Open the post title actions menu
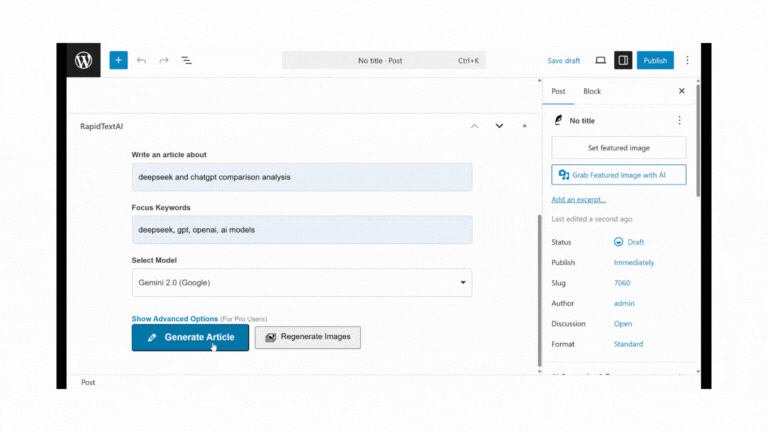The width and height of the screenshot is (768, 432). click(x=679, y=120)
